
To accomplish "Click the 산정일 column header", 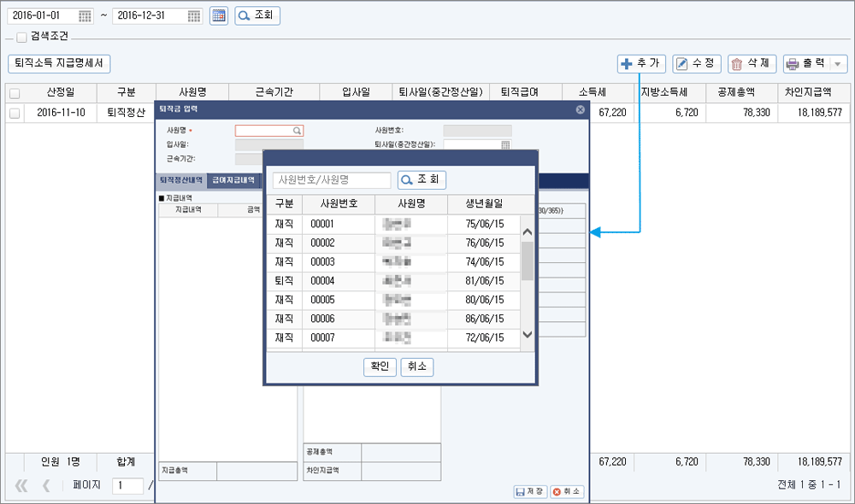I will 61,92.
